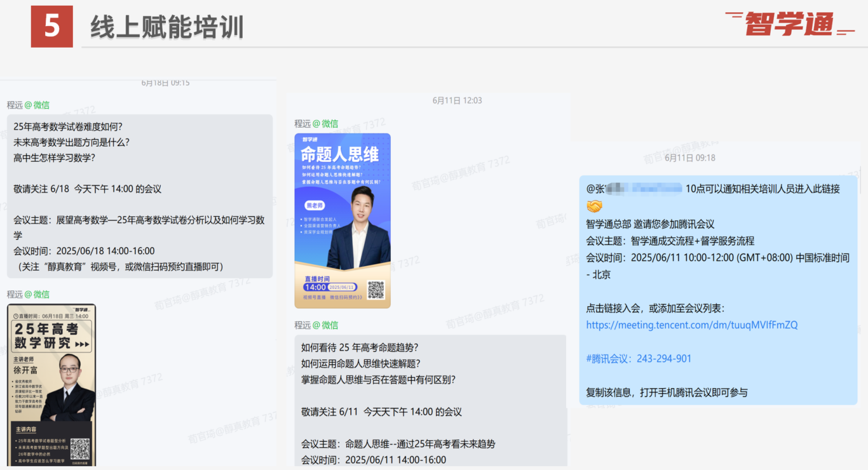Select the 线上赋能培训 slide title
This screenshot has width=868, height=470.
pyautogui.click(x=167, y=28)
